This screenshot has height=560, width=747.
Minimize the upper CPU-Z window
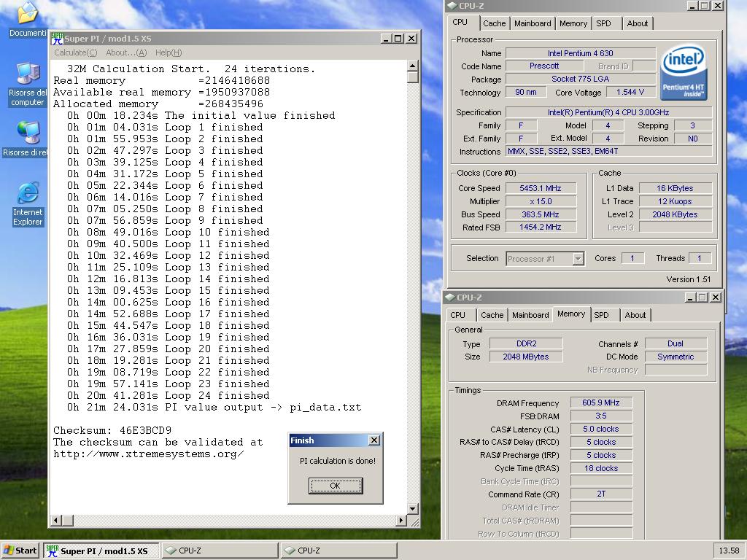(x=692, y=6)
